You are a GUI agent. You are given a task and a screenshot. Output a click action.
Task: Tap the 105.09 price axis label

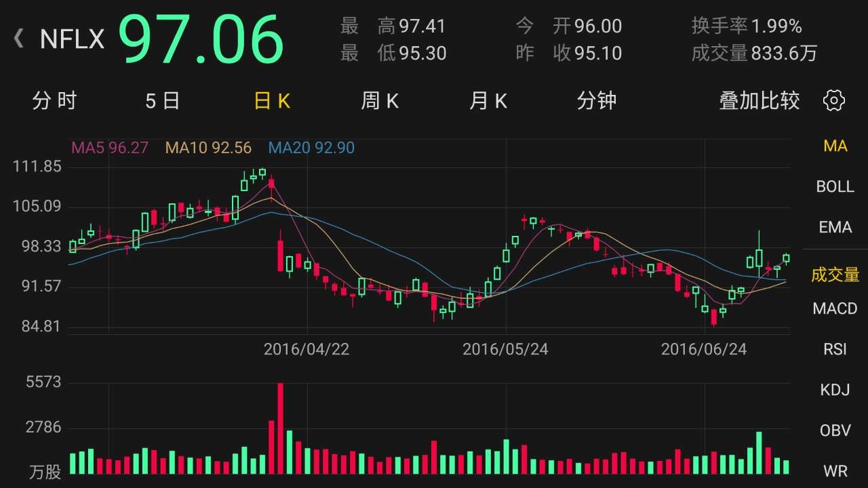(37, 207)
